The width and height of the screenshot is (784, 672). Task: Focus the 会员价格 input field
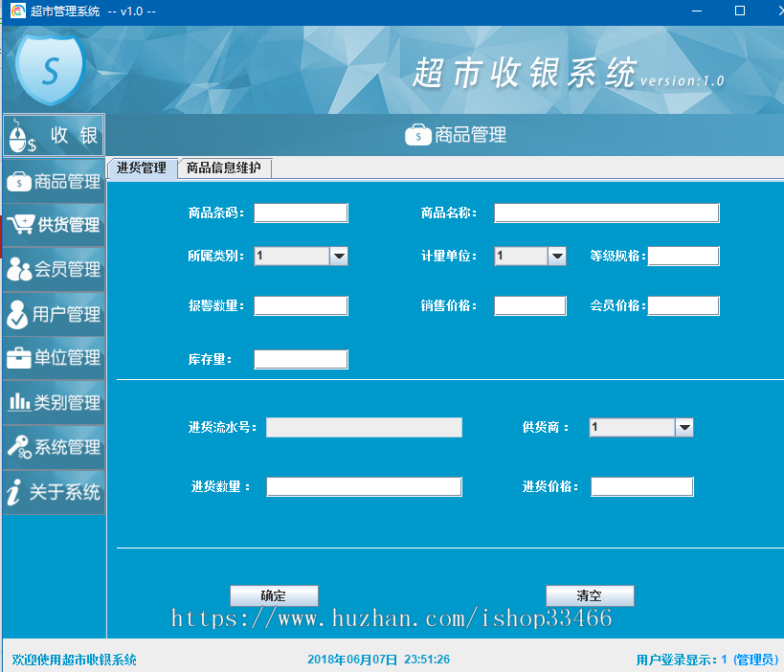click(683, 306)
